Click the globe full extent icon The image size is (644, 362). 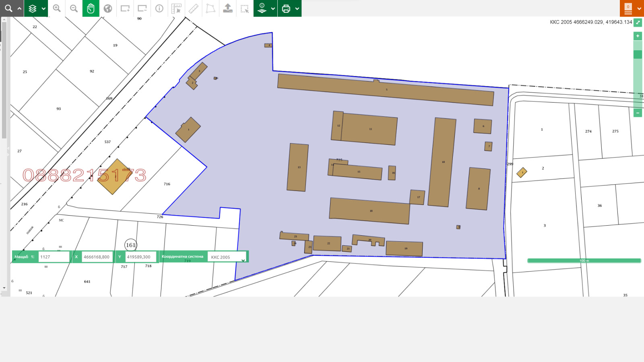coord(108,8)
